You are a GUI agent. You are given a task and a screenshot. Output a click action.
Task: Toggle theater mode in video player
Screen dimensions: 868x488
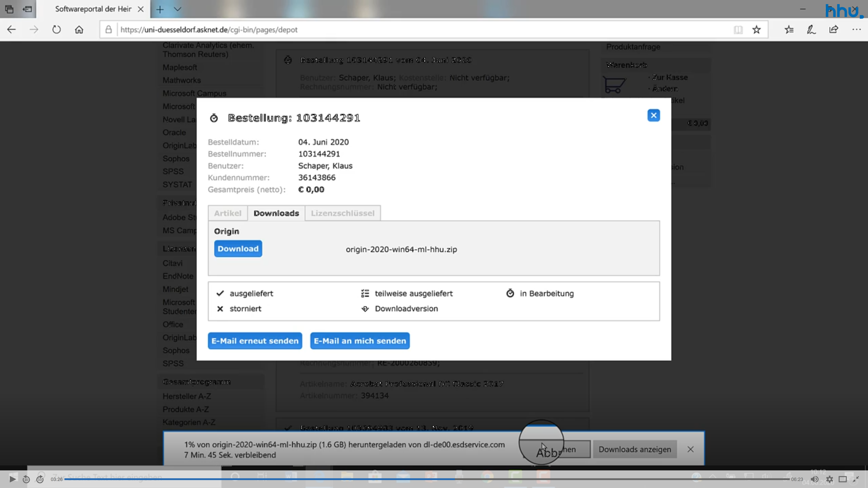pos(843,479)
